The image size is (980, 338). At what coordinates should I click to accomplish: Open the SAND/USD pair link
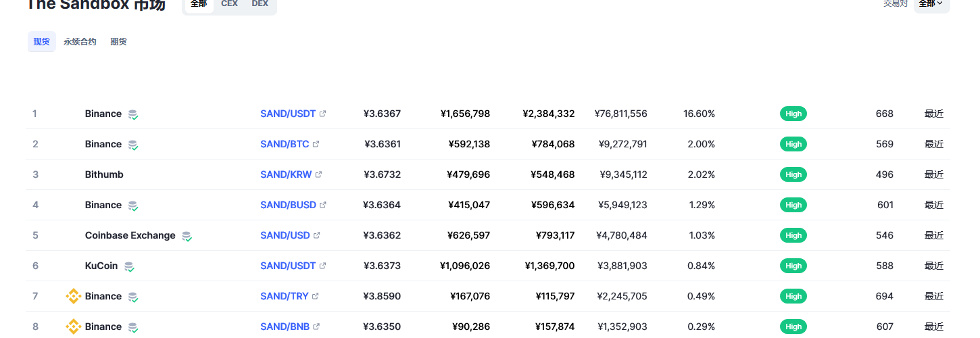[x=285, y=235]
